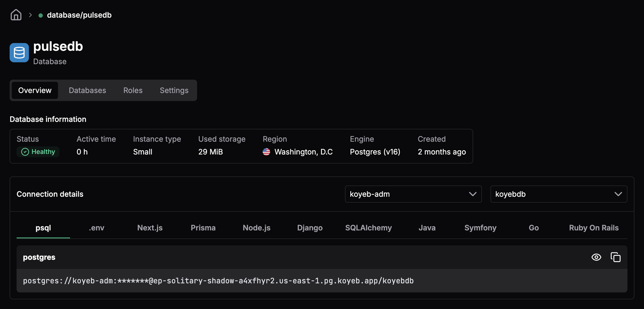644x309 pixels.
Task: Select the postgres connection string text
Action: (x=218, y=281)
